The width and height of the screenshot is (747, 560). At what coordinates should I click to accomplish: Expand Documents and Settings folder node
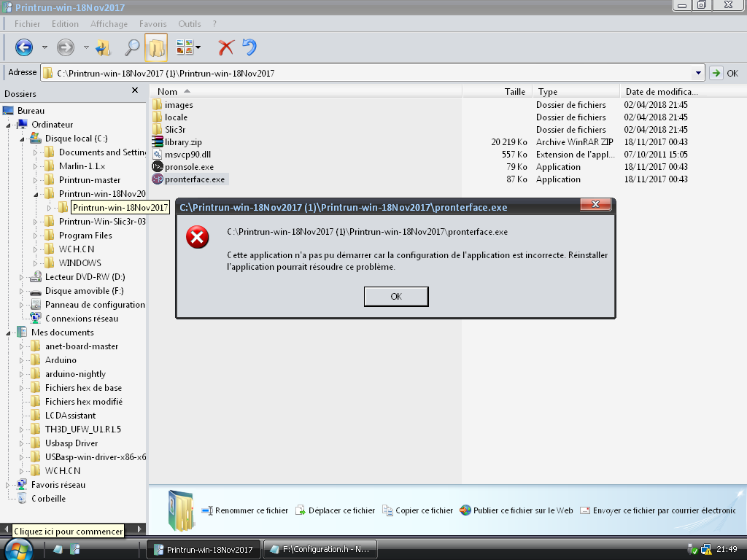click(36, 153)
